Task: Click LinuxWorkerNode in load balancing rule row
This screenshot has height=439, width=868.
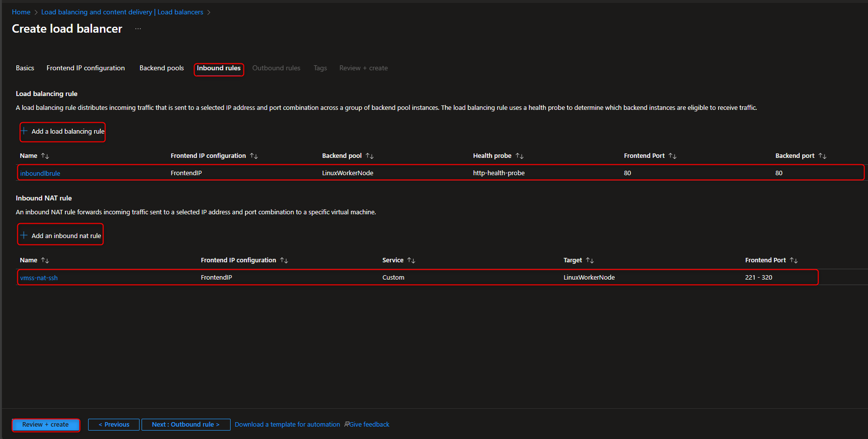Action: (348, 173)
